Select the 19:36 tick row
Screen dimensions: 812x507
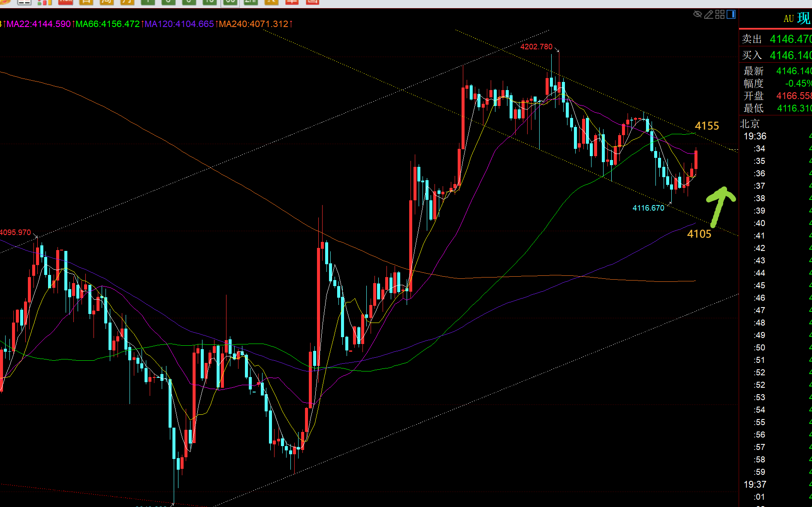[776, 136]
